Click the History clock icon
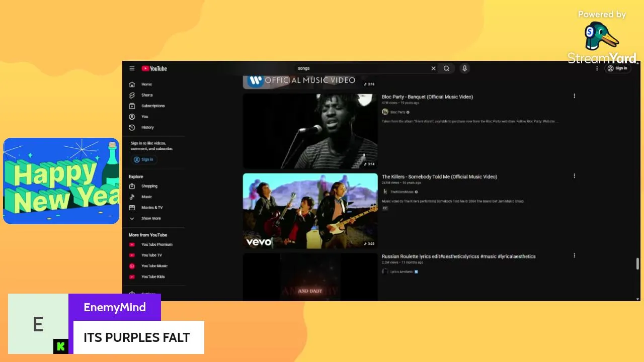The width and height of the screenshot is (644, 362). pyautogui.click(x=132, y=128)
